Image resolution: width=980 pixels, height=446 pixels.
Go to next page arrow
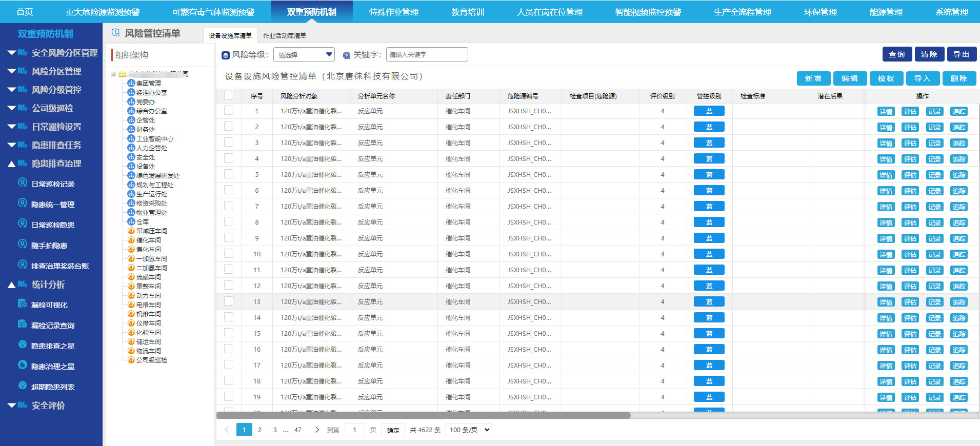pyautogui.click(x=317, y=430)
